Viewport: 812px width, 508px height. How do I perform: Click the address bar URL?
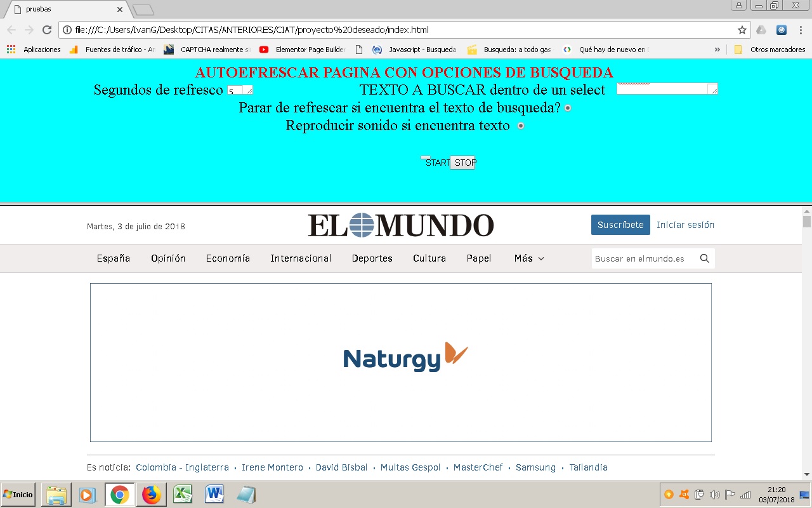coord(252,30)
